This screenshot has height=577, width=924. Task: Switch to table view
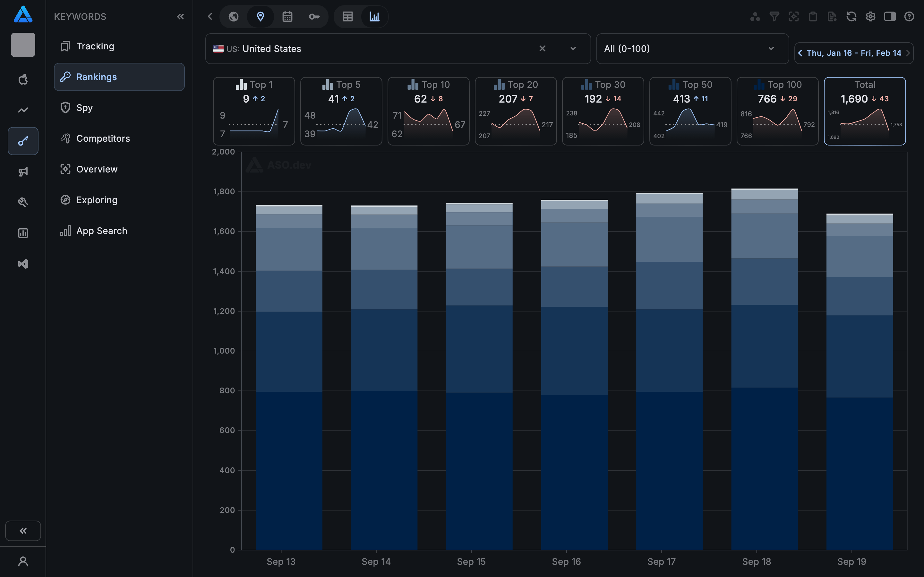[x=347, y=16]
